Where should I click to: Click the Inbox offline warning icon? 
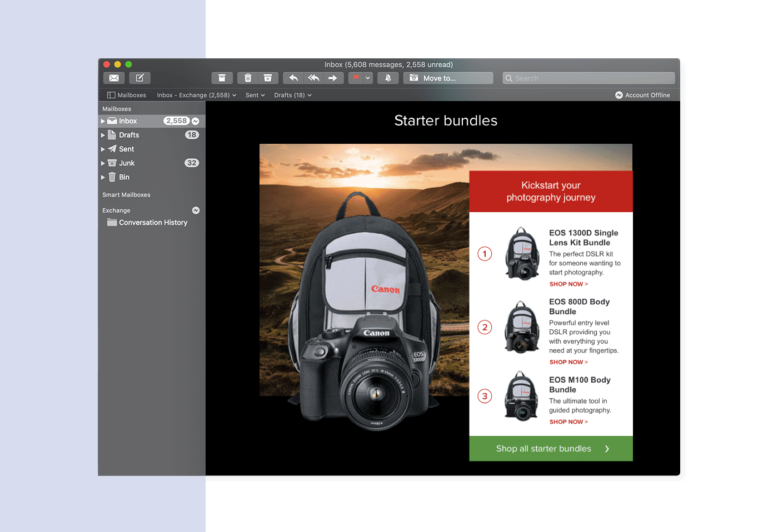(196, 121)
